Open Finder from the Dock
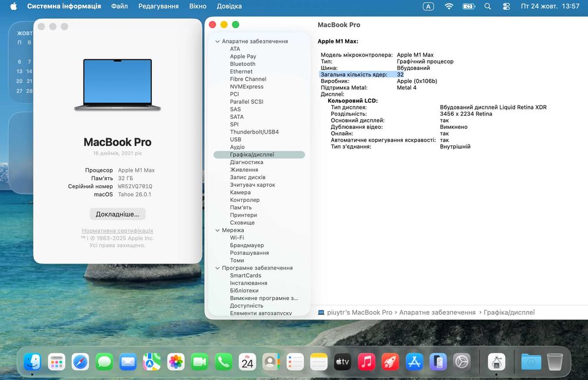 tap(32, 362)
